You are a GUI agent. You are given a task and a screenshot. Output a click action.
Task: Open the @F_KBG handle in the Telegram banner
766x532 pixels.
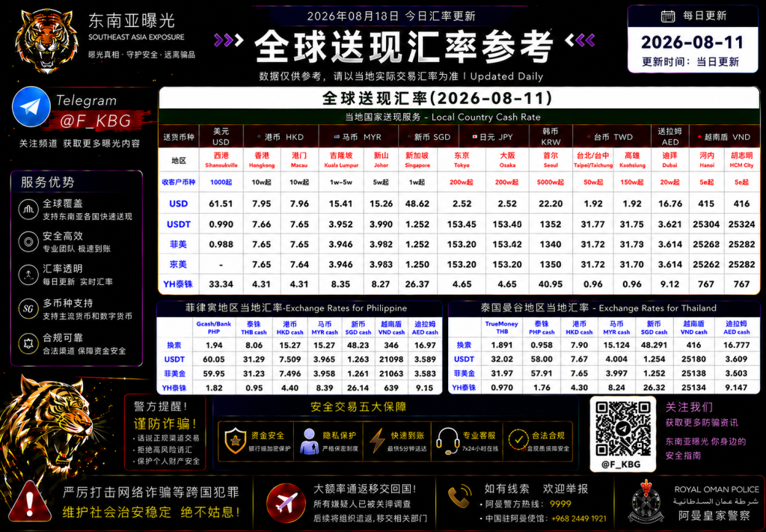point(95,120)
